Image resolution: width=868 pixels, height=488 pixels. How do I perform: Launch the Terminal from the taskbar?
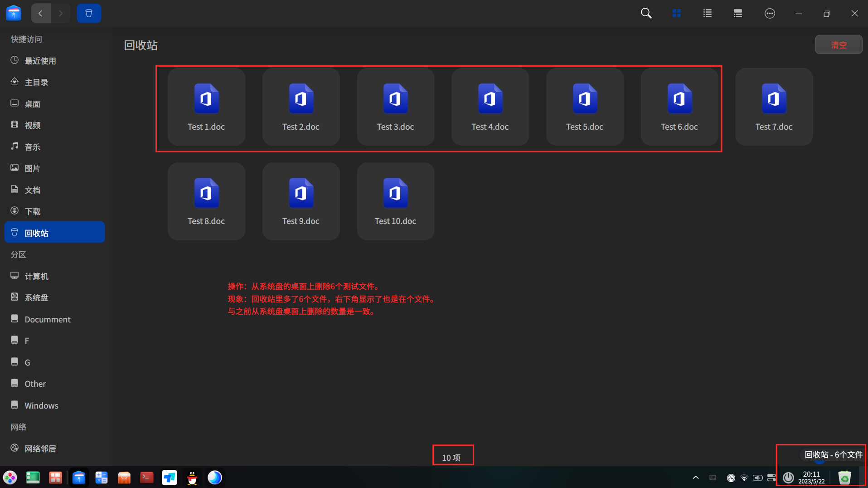[146, 477]
